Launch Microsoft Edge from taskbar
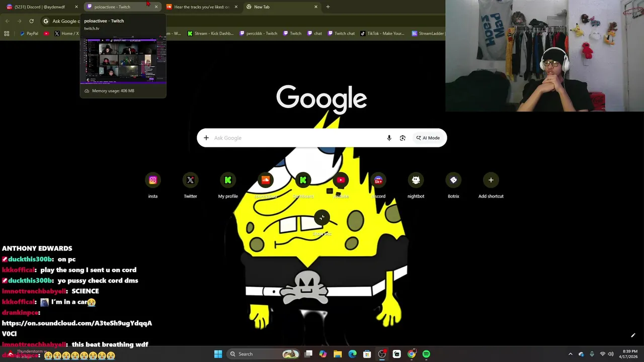This screenshot has height=362, width=644. [x=352, y=354]
